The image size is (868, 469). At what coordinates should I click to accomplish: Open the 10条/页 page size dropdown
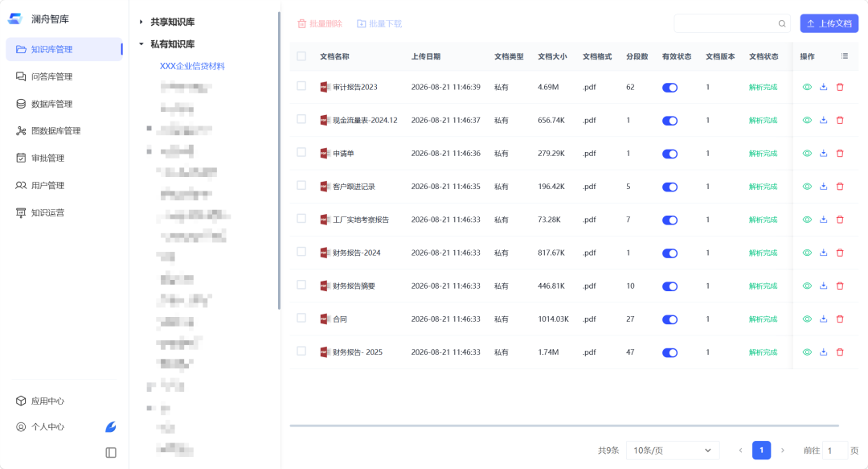(673, 450)
